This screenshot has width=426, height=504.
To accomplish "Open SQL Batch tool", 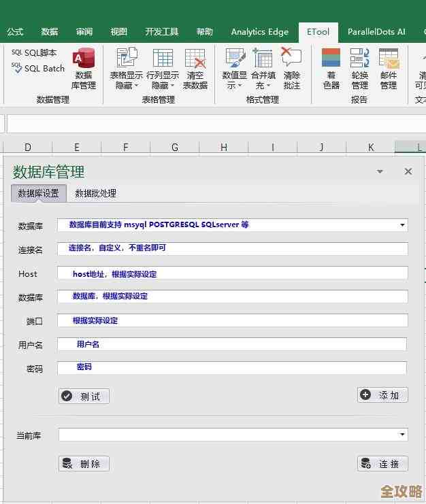I will click(38, 68).
